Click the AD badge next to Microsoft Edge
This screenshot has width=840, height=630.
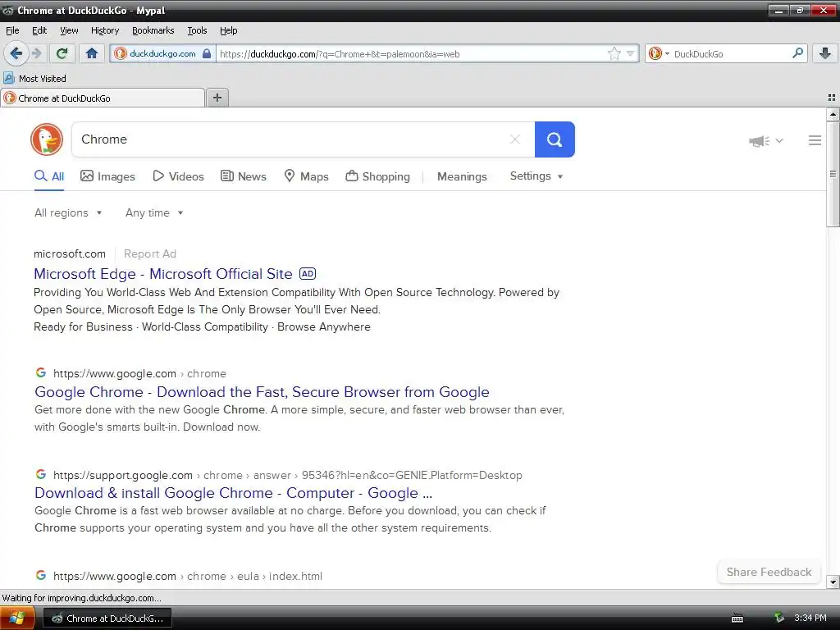[308, 274]
